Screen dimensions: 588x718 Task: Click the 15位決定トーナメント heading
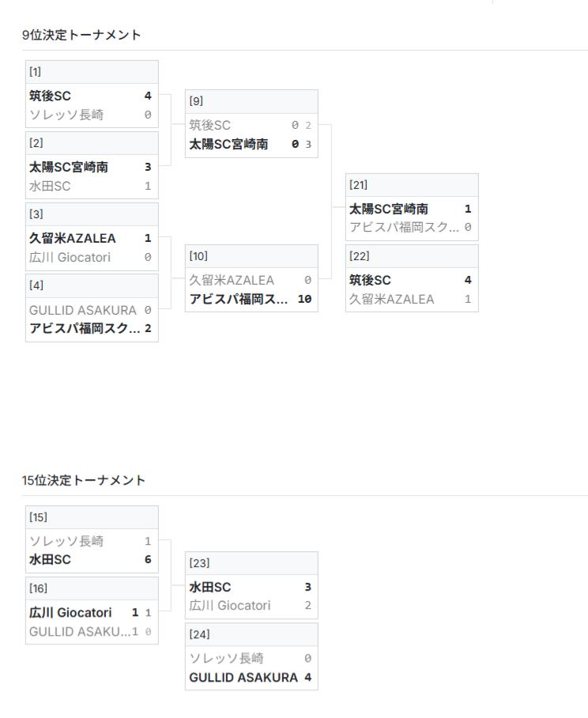click(x=84, y=480)
